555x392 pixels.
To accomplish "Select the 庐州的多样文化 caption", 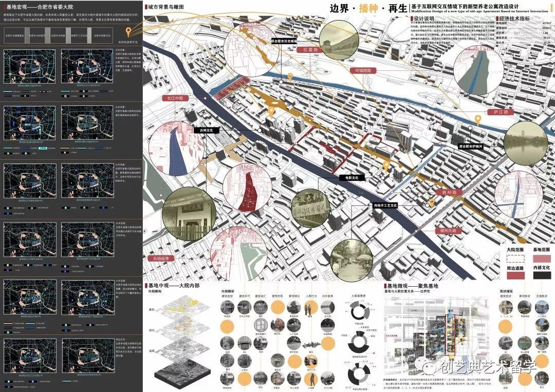I will [128, 42].
